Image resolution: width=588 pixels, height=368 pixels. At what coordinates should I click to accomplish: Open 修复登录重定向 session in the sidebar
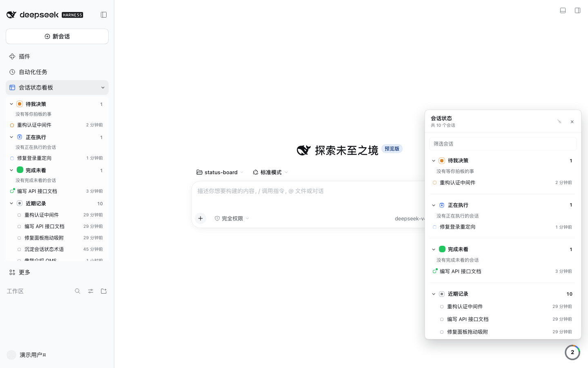click(57, 158)
